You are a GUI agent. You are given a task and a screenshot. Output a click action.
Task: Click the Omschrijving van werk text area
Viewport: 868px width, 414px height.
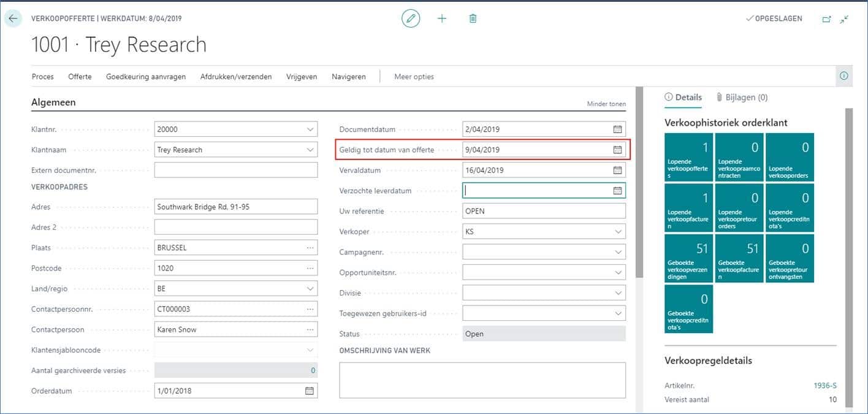point(482,380)
